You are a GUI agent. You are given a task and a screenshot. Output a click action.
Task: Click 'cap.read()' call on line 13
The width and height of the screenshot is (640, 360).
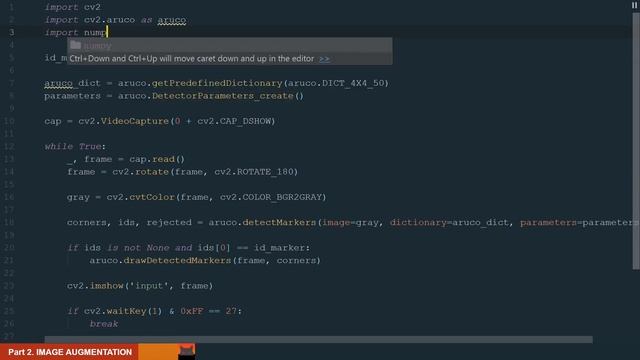pos(157,159)
